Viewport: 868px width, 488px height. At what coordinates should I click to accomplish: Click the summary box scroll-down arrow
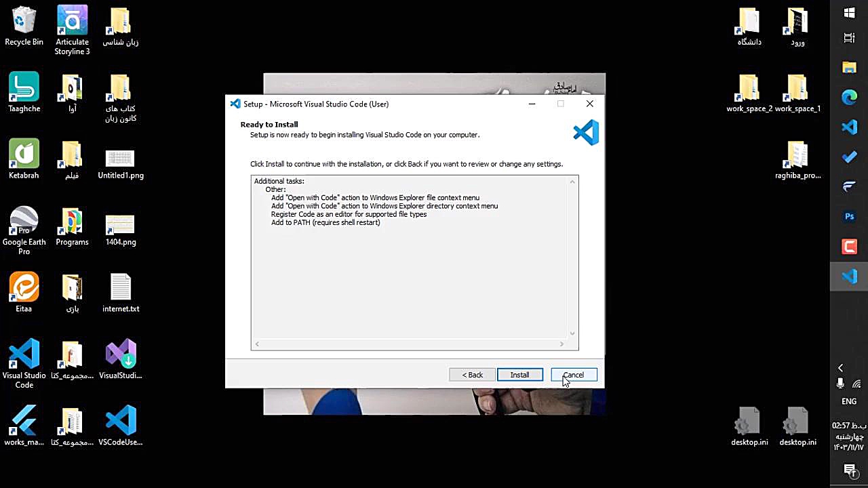pyautogui.click(x=572, y=333)
